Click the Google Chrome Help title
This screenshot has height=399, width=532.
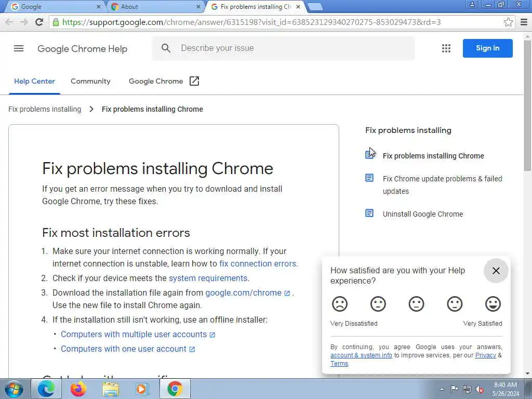[83, 49]
